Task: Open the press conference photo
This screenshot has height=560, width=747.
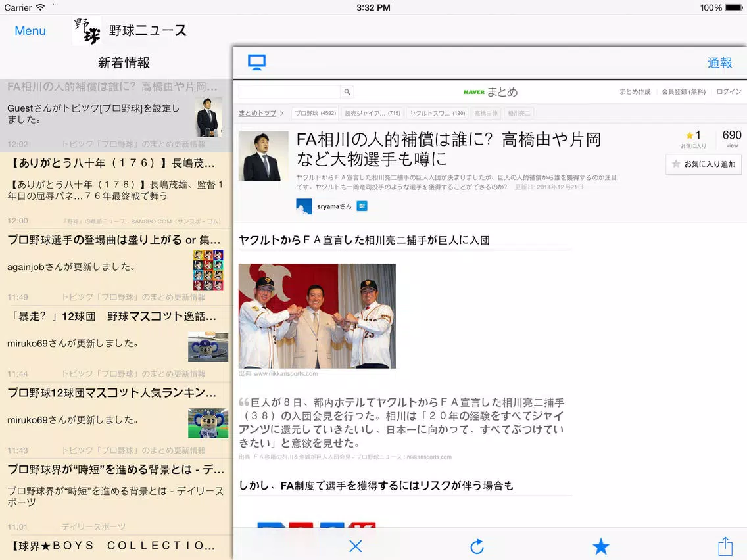Action: point(318,316)
